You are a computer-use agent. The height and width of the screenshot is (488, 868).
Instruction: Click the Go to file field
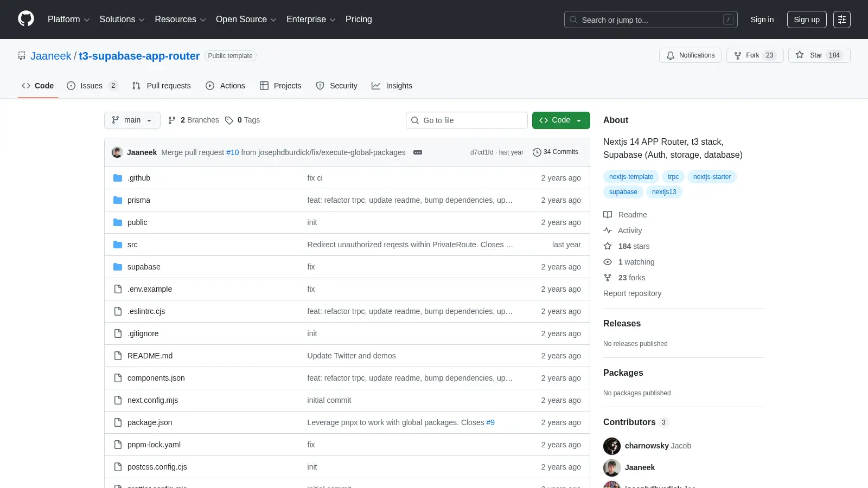tap(467, 120)
